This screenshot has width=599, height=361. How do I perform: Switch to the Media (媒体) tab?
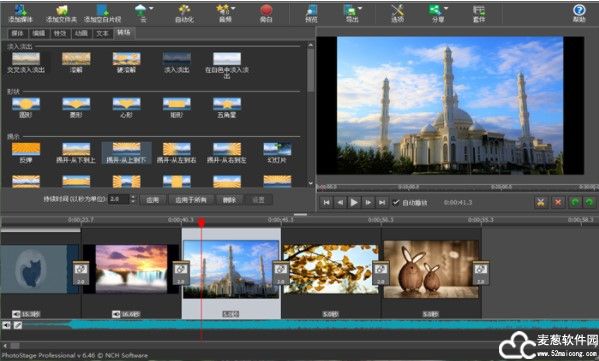coord(18,33)
